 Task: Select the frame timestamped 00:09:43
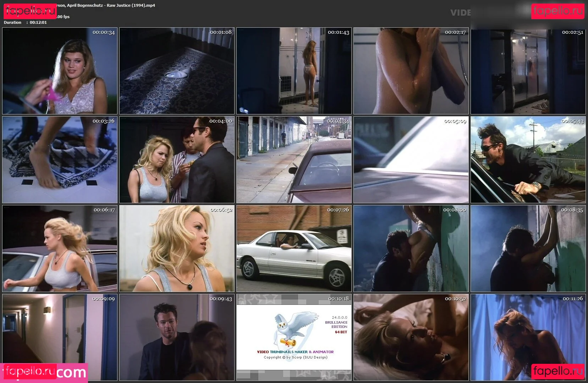(177, 337)
